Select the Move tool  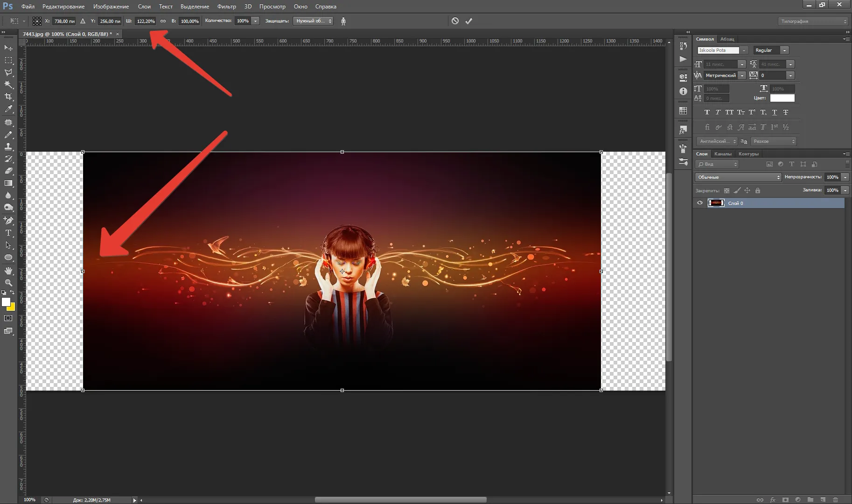[x=8, y=48]
